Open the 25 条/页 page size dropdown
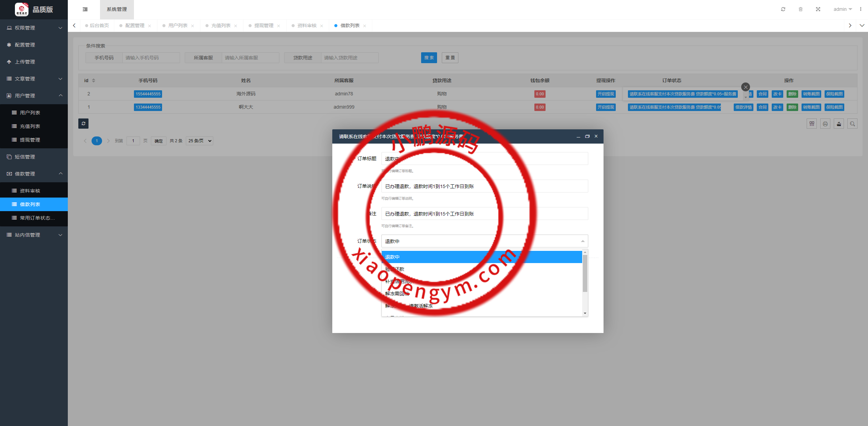Screen dimensions: 868x426 [x=199, y=141]
